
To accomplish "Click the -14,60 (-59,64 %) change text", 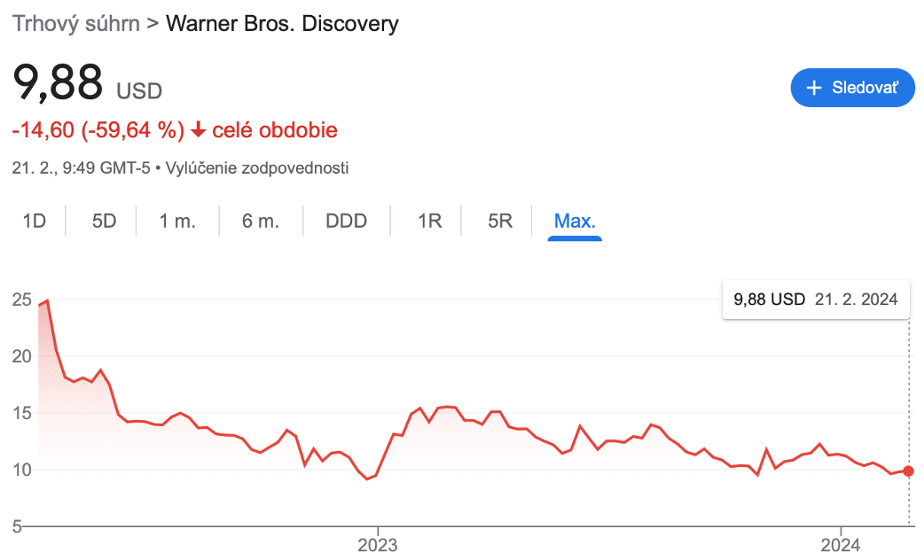I will pyautogui.click(x=98, y=130).
